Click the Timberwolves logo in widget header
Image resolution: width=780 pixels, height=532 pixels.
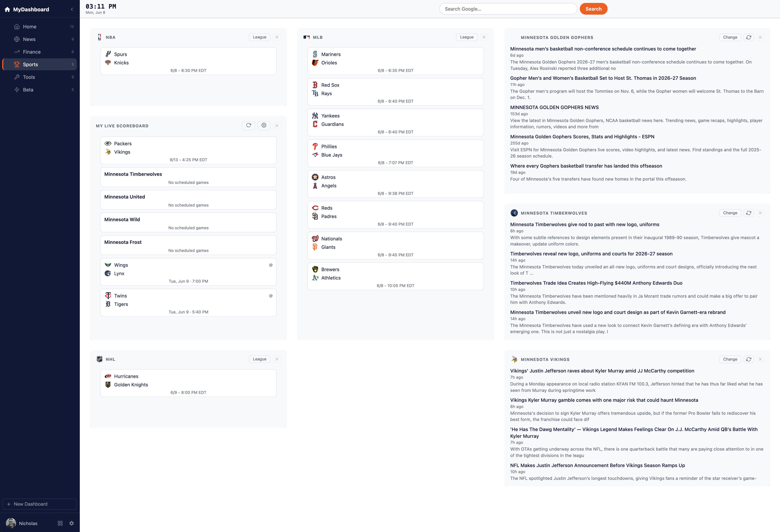[514, 213]
